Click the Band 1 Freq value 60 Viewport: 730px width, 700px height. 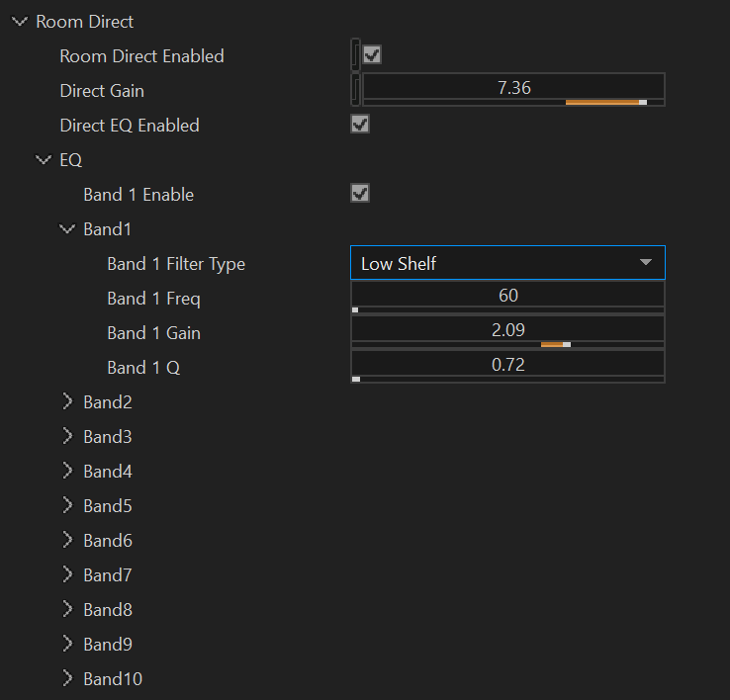(x=507, y=295)
